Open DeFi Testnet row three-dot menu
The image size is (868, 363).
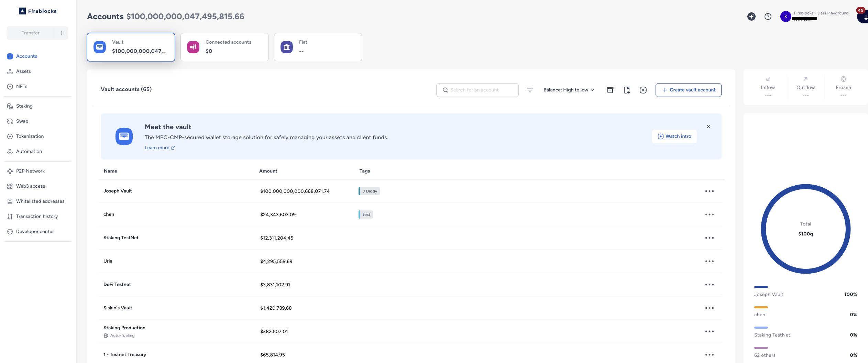[710, 285]
